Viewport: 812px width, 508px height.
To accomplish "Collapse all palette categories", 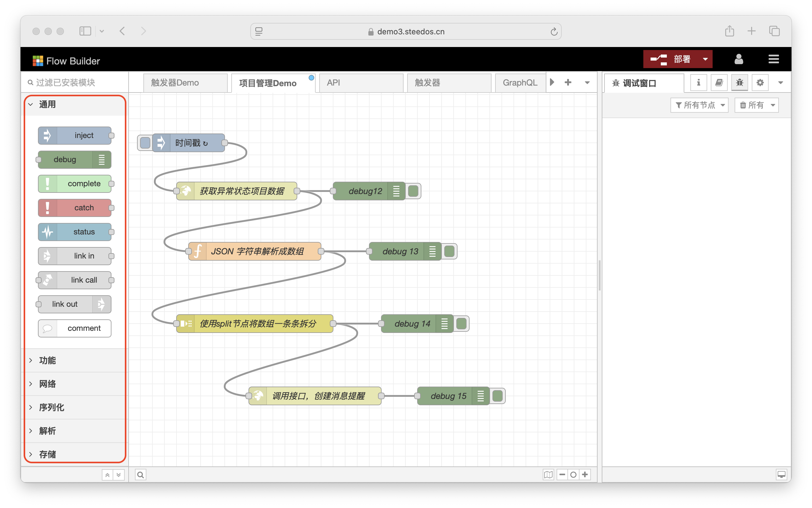I will click(108, 475).
